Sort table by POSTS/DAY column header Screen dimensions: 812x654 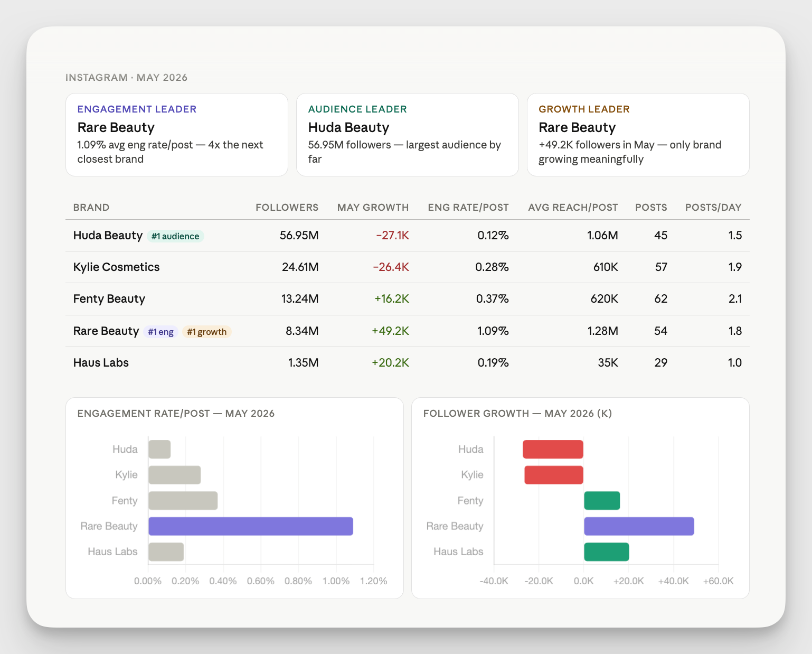point(713,208)
